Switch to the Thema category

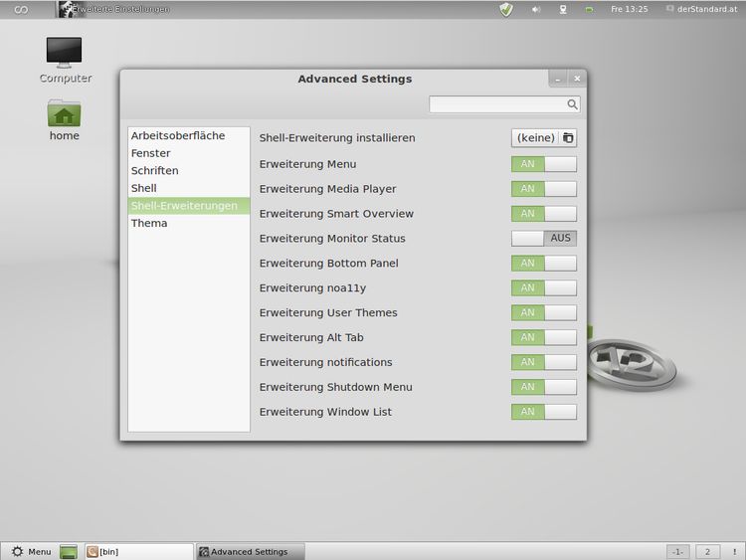tap(149, 223)
